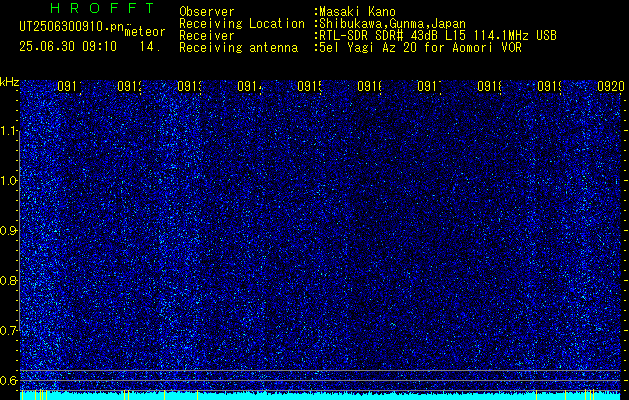This screenshot has height=400, width=629.
Task: Click the 'Receiving antenna' label
Action: [239, 48]
